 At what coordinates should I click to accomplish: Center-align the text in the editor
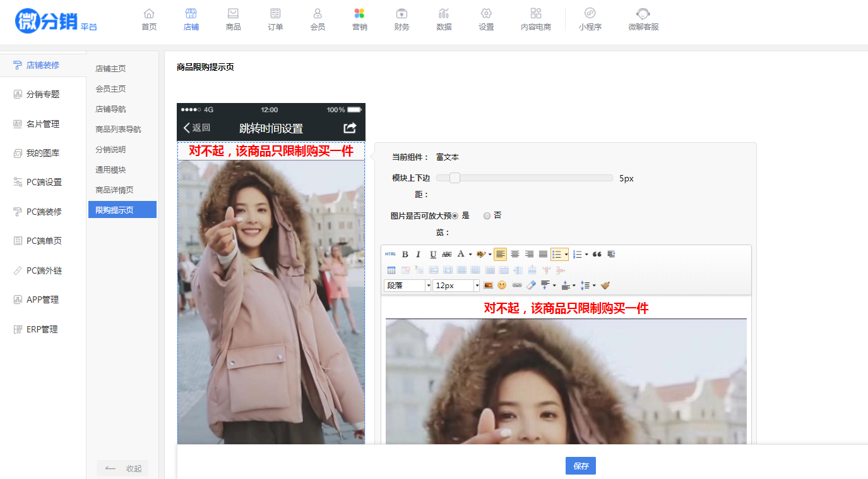click(x=515, y=254)
